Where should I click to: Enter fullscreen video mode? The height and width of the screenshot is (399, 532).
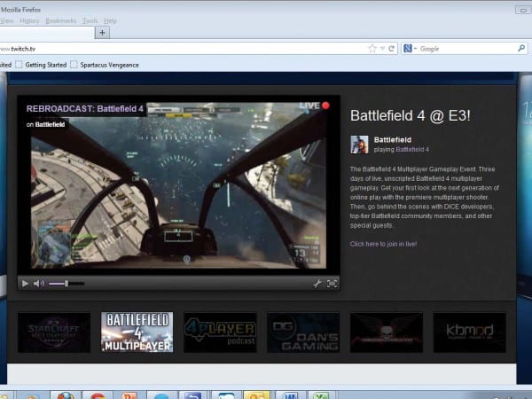pyautogui.click(x=332, y=284)
